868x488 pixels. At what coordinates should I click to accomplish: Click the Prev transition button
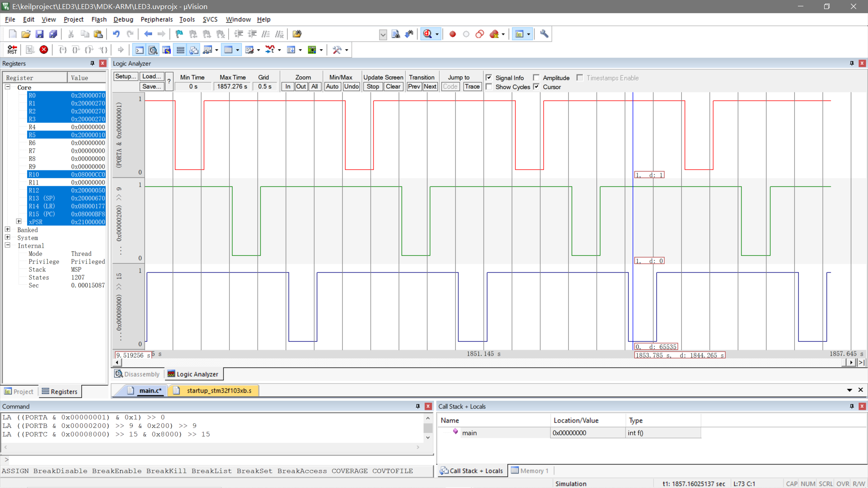point(414,86)
